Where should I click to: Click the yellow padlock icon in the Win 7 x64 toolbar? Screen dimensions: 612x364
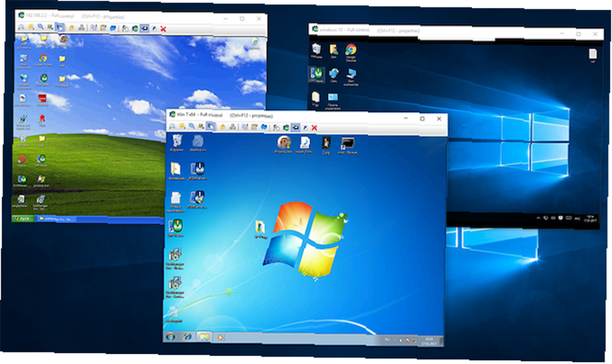[x=223, y=127]
